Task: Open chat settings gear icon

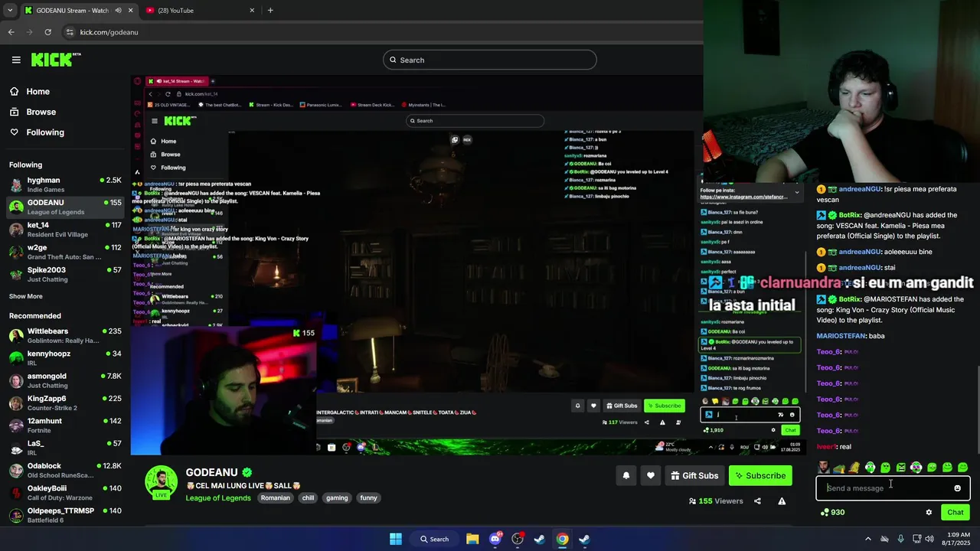Action: [x=929, y=512]
